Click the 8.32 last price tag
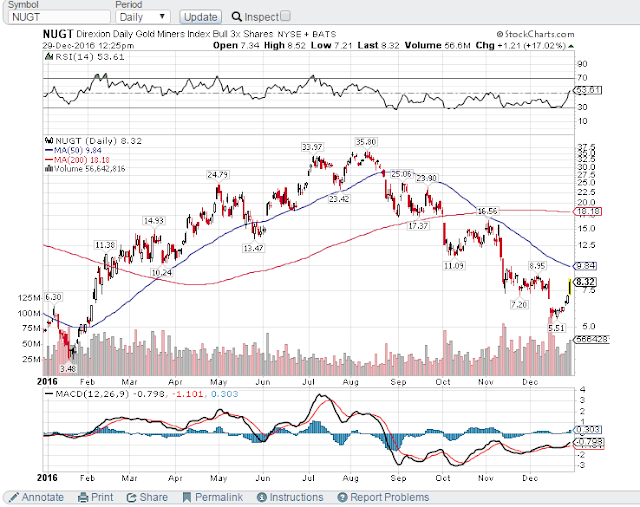640x507 pixels. (585, 282)
